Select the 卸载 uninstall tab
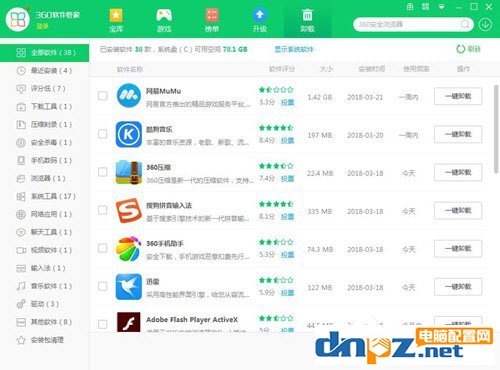The width and height of the screenshot is (500, 370). click(x=307, y=20)
